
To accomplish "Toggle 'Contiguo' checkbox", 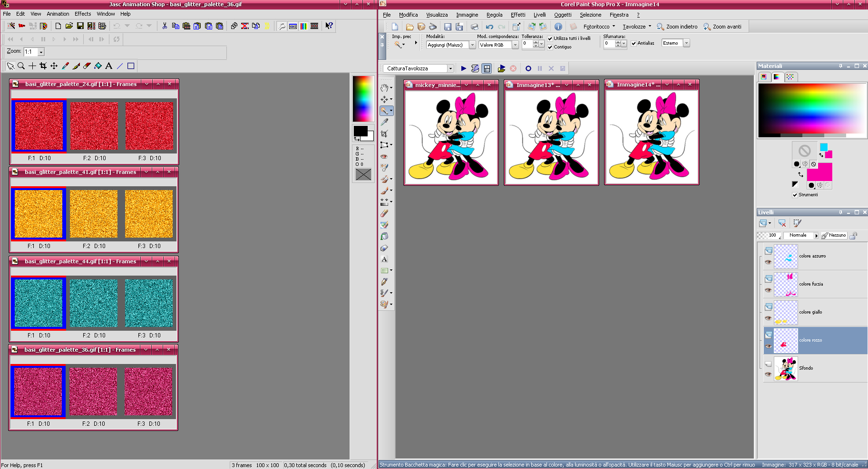I will click(550, 47).
